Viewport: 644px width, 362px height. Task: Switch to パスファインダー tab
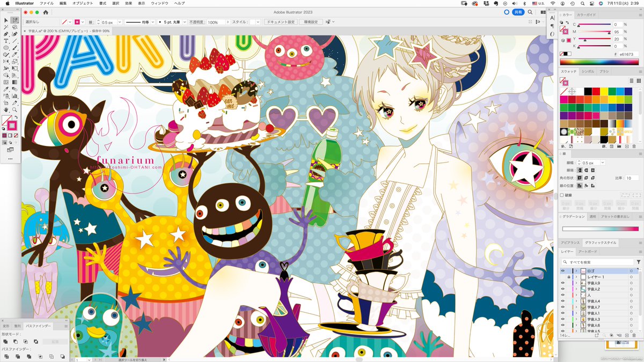39,326
